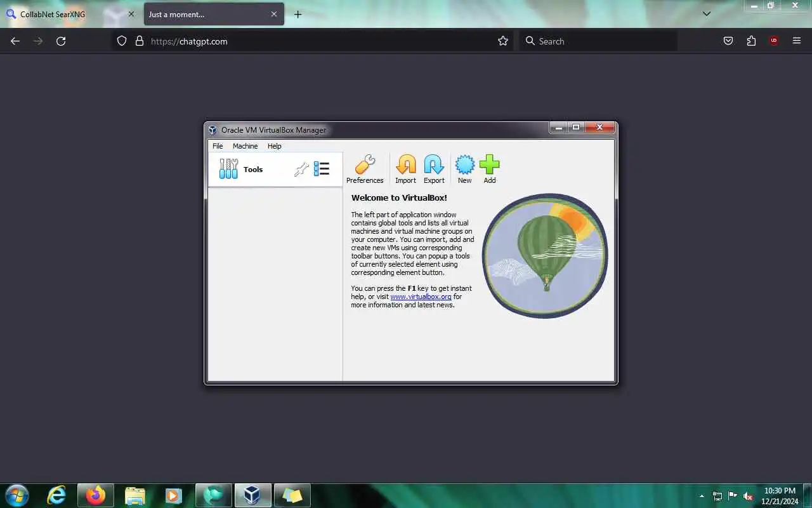Switch to VirtualBox taskbar button
Image resolution: width=812 pixels, height=508 pixels.
click(x=252, y=495)
